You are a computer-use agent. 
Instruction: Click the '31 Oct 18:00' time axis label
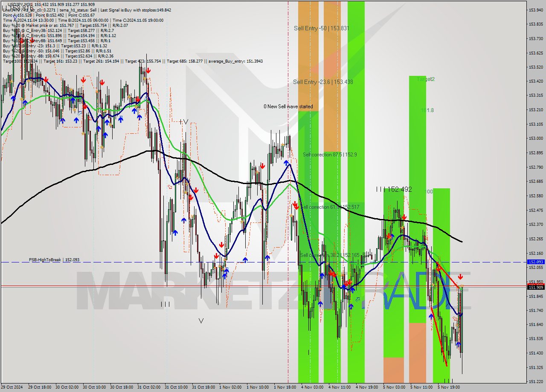tap(203, 387)
